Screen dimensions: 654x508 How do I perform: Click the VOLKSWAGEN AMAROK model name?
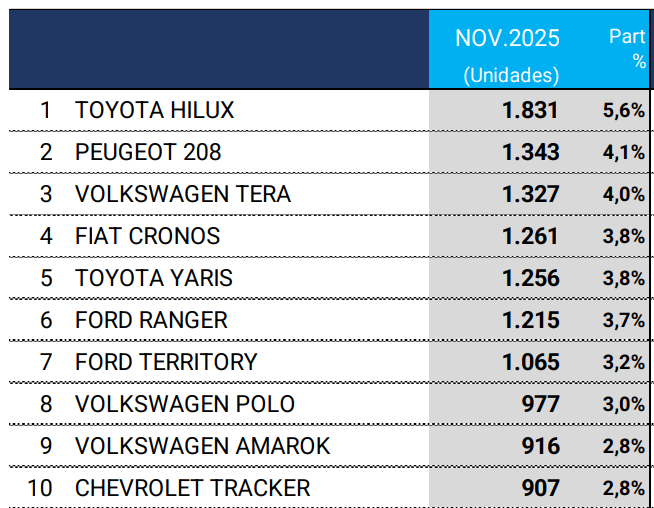202,446
